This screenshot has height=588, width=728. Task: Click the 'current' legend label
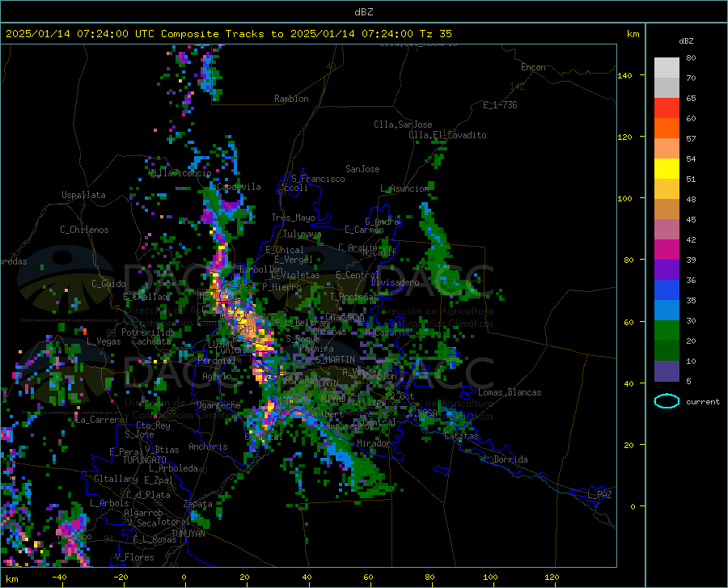tap(703, 401)
